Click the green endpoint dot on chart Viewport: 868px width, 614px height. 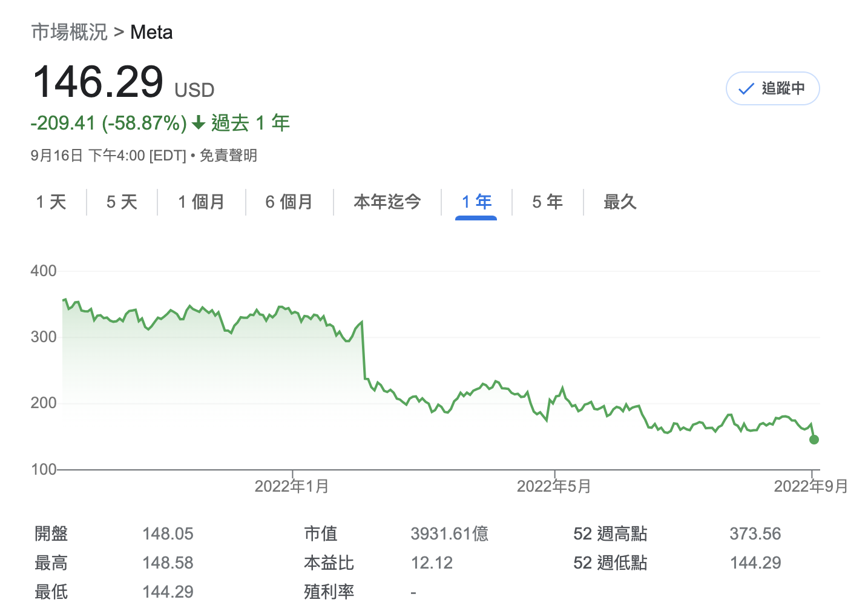tap(814, 440)
